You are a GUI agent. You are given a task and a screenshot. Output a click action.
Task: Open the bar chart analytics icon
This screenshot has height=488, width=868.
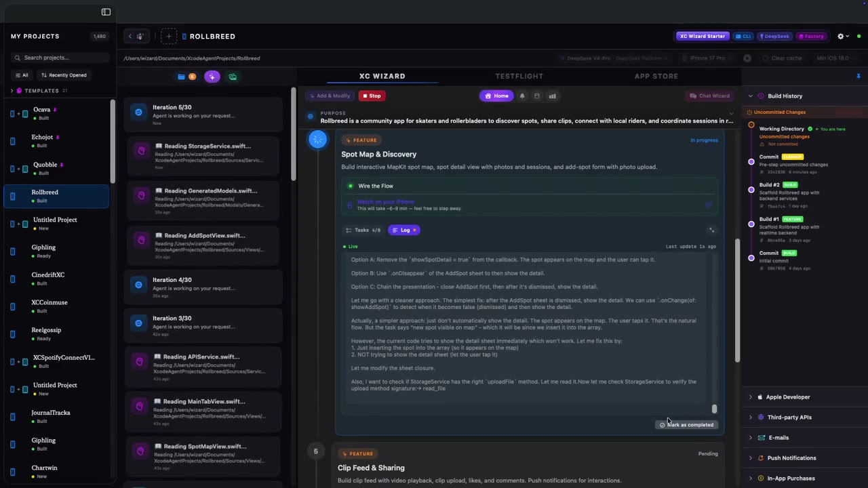click(552, 96)
